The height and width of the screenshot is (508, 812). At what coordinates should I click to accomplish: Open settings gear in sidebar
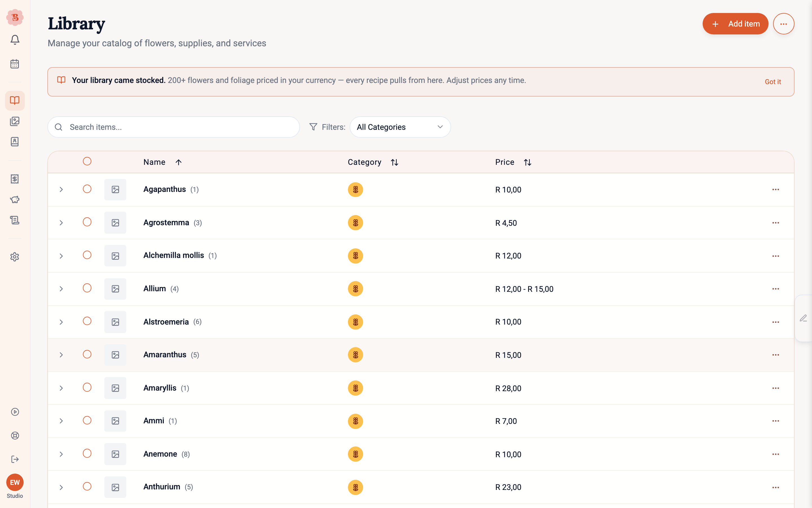15,257
